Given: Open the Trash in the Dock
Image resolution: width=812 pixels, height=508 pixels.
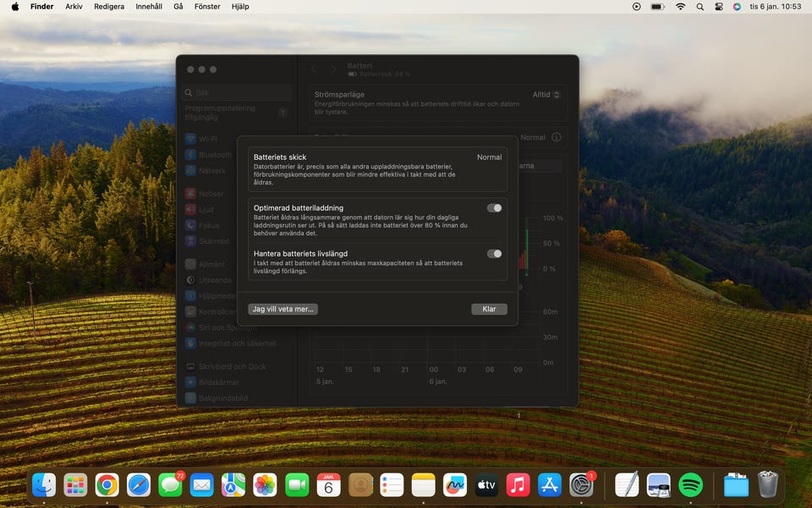Looking at the screenshot, I should pyautogui.click(x=767, y=484).
